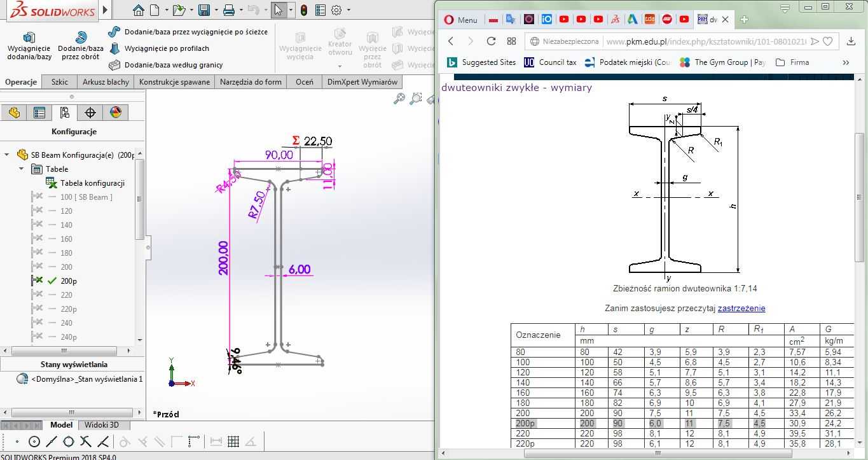The width and height of the screenshot is (868, 460).
Task: Click the Opera address bar URL
Action: (x=706, y=41)
